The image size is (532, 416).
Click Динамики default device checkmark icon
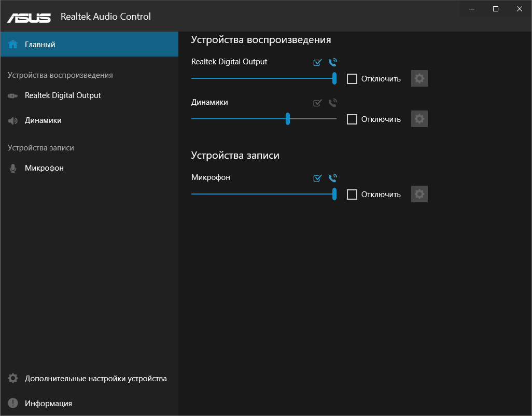(318, 103)
